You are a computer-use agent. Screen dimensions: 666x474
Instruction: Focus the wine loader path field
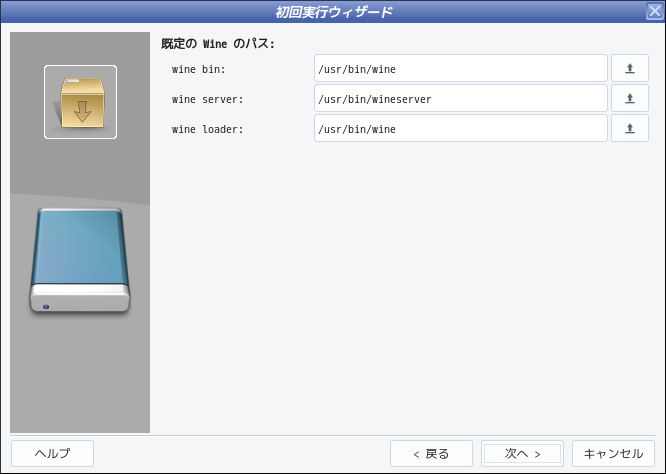pyautogui.click(x=460, y=128)
